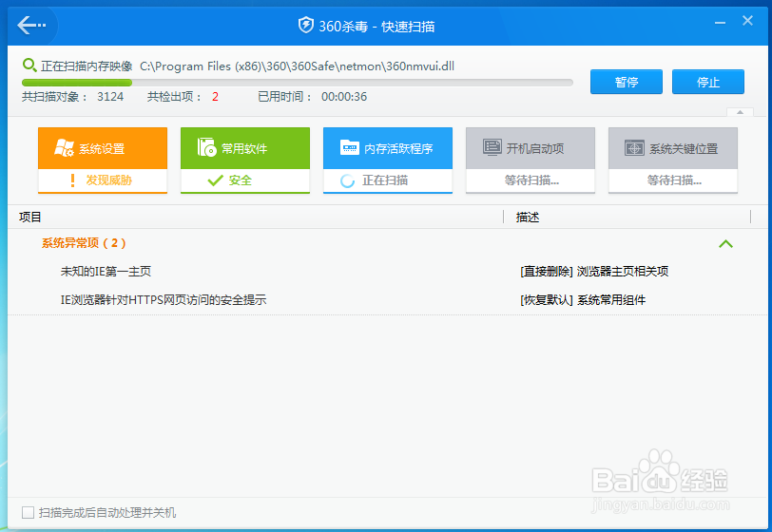
Task: Click the 正在扫描 status text
Action: (385, 180)
